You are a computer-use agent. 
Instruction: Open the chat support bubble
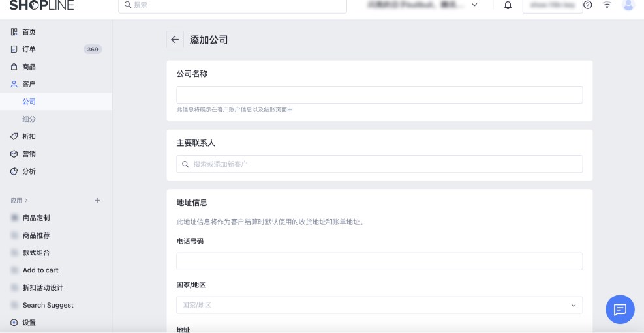coord(620,309)
